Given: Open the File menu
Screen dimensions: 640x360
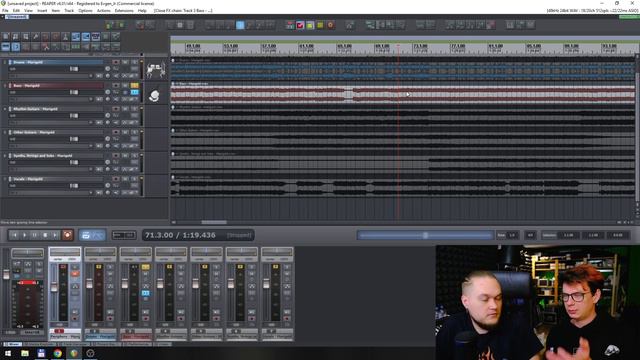Looking at the screenshot, I should pyautogui.click(x=5, y=11).
